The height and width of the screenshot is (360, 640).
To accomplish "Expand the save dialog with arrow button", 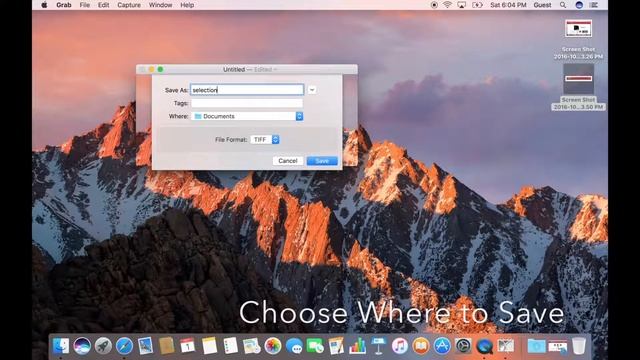I will click(x=312, y=90).
